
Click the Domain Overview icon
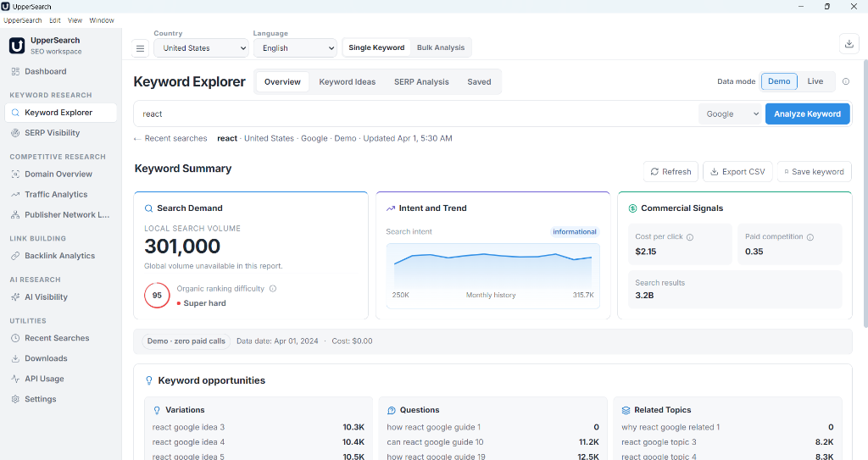[15, 174]
